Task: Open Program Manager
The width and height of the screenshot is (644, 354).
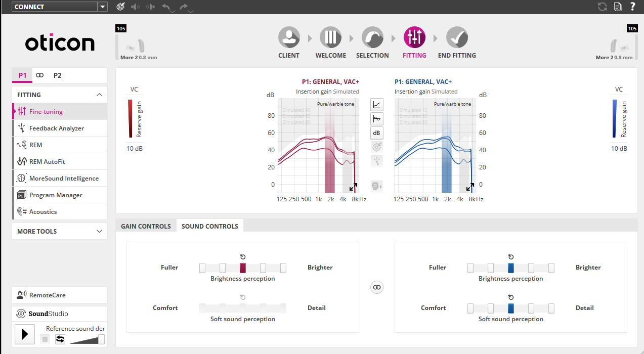Action: (60, 195)
